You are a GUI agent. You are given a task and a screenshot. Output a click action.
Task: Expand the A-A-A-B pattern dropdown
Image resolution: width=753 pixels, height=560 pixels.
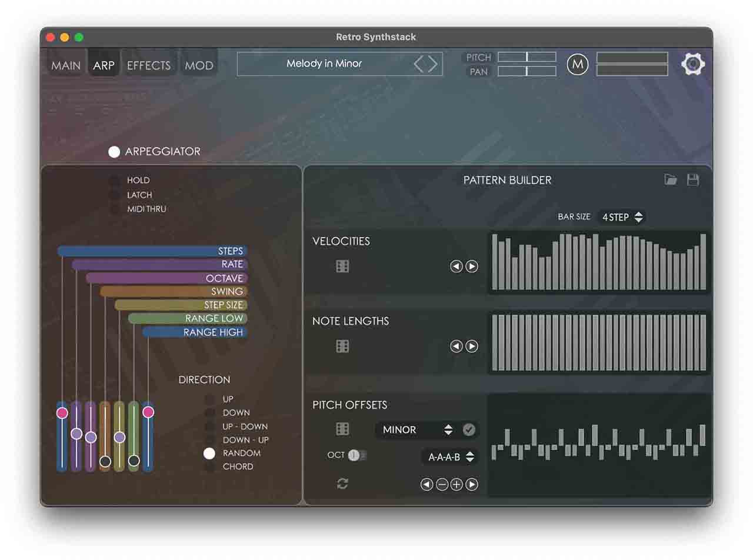pos(451,456)
